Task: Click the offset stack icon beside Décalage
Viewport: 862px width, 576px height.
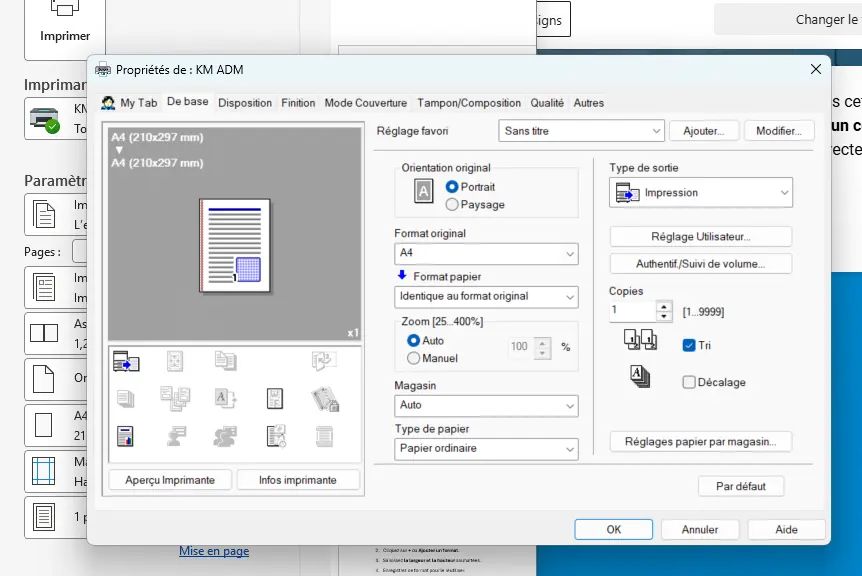Action: (x=639, y=377)
